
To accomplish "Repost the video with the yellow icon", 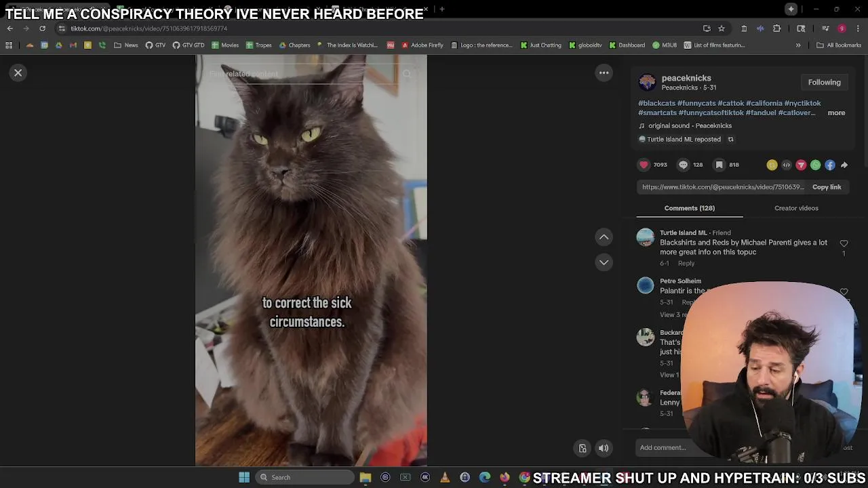I will [772, 165].
